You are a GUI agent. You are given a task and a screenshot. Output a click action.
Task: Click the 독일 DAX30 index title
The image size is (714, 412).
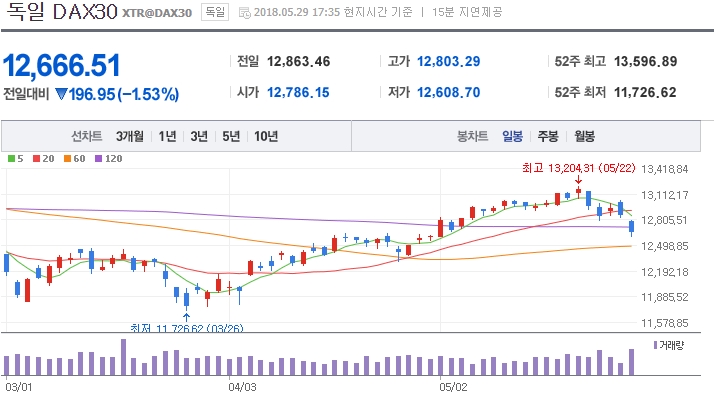point(59,13)
